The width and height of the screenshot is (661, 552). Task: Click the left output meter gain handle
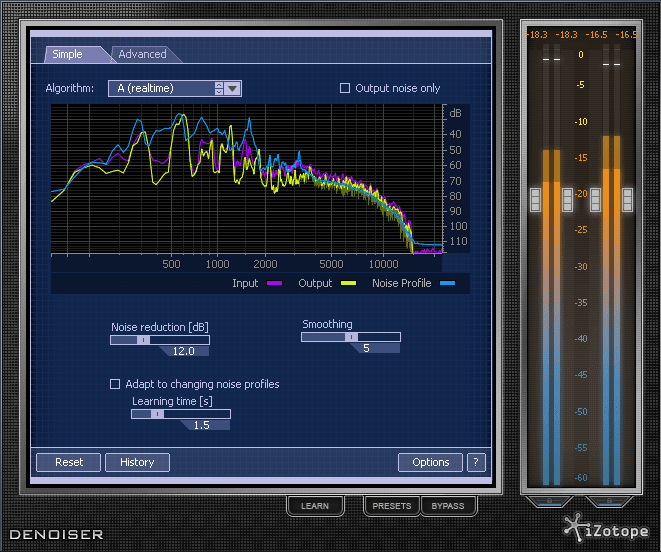(x=595, y=199)
